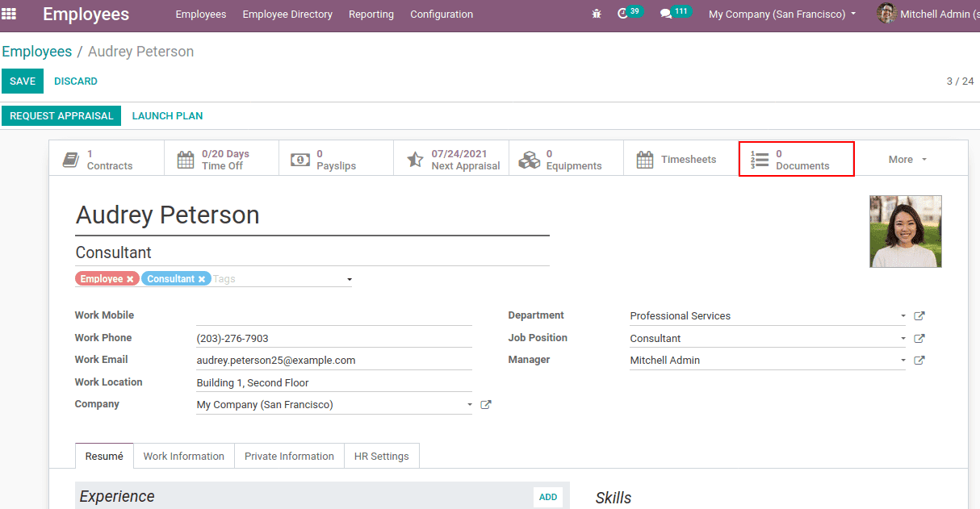Open the Job Position dropdown
980x509 pixels.
click(903, 339)
